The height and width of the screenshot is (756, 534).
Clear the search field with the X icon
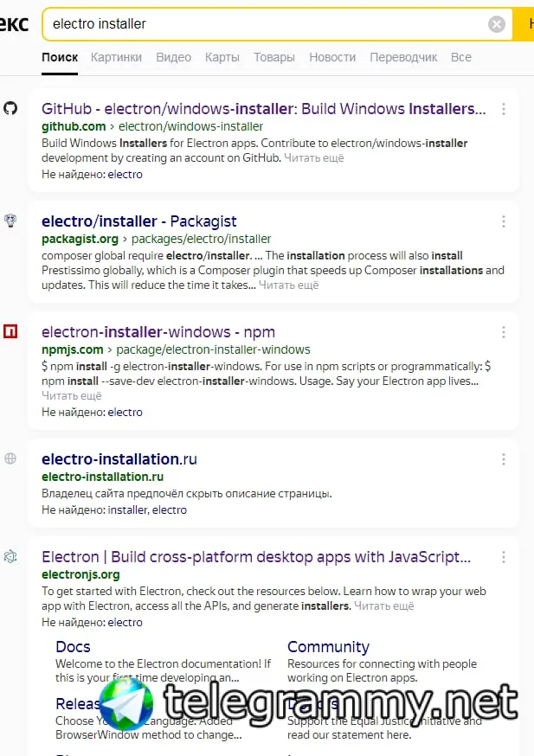click(x=497, y=24)
